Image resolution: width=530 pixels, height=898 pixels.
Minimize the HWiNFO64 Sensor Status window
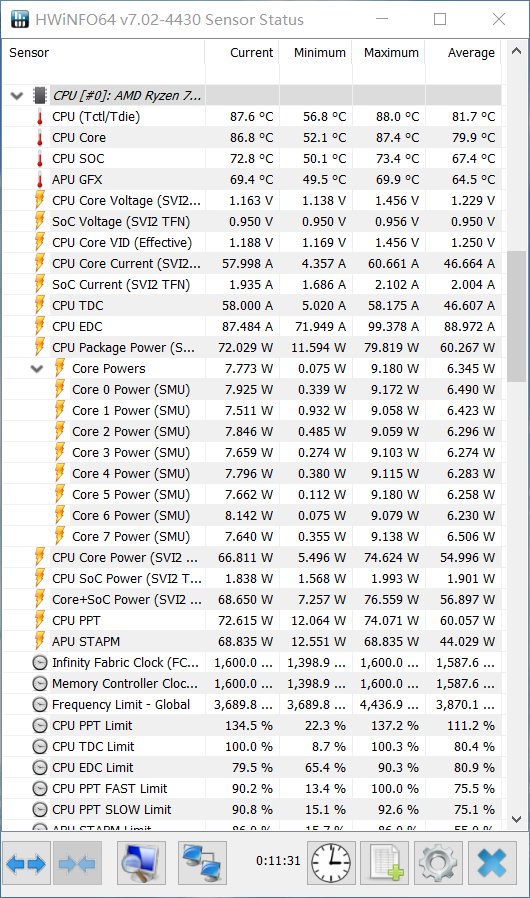(382, 19)
